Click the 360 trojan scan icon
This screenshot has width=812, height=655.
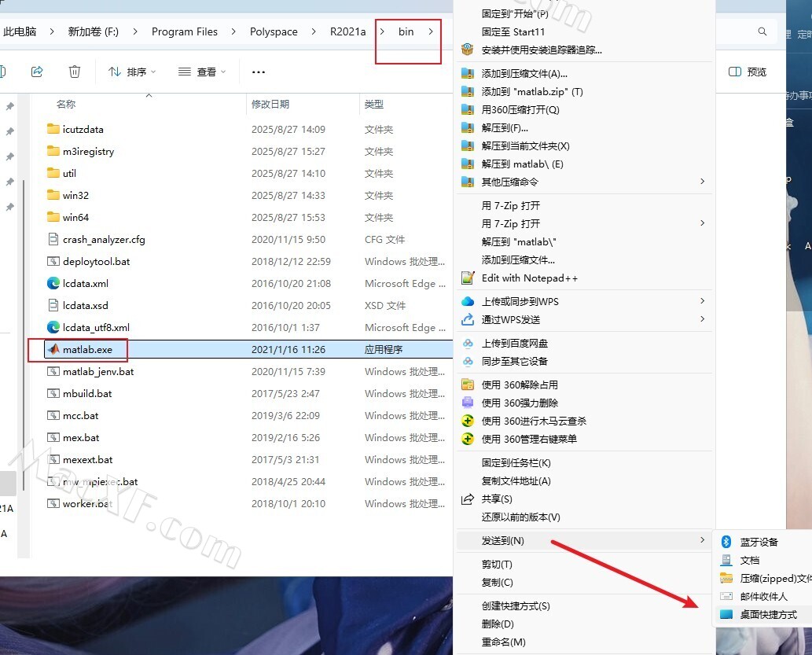468,421
